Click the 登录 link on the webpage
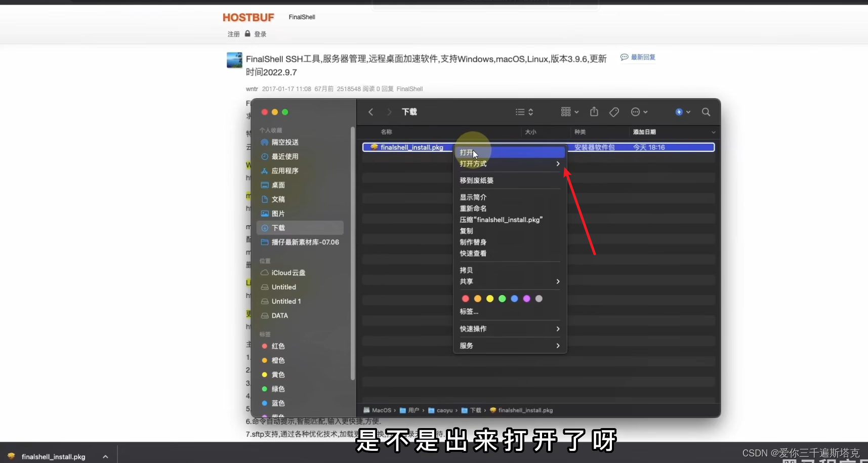 click(260, 34)
